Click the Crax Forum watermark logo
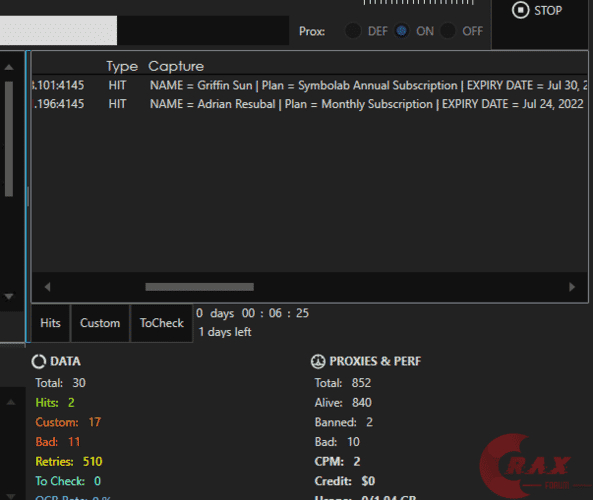 pyautogui.click(x=529, y=466)
